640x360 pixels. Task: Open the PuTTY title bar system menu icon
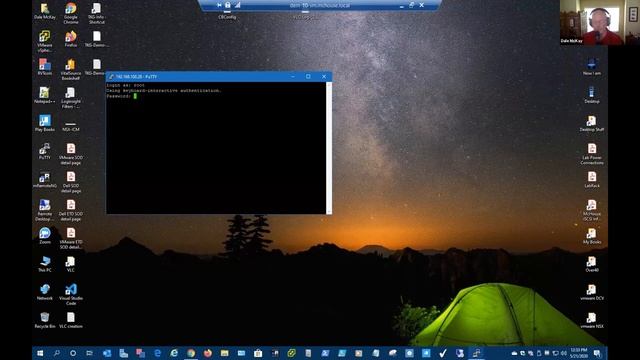(x=111, y=77)
